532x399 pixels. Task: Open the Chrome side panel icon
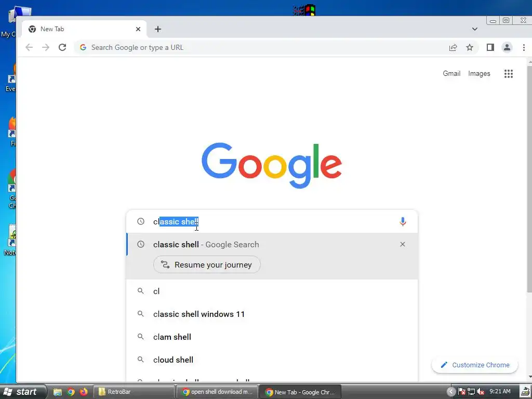[x=490, y=47]
